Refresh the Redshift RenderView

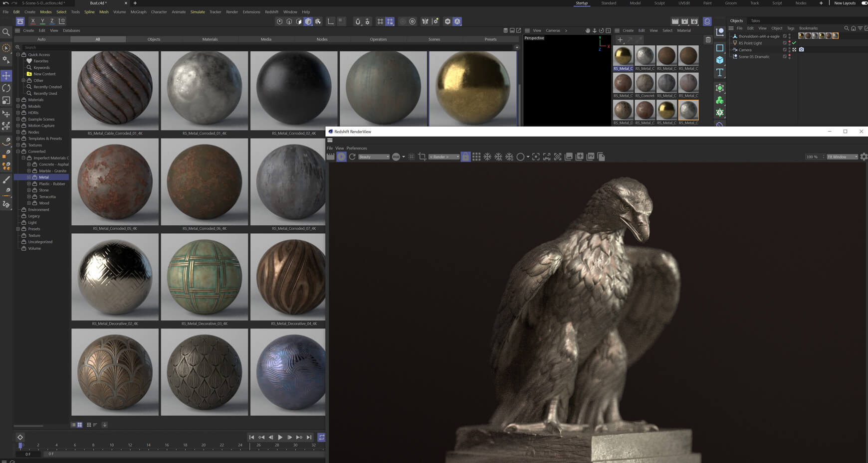pyautogui.click(x=352, y=157)
